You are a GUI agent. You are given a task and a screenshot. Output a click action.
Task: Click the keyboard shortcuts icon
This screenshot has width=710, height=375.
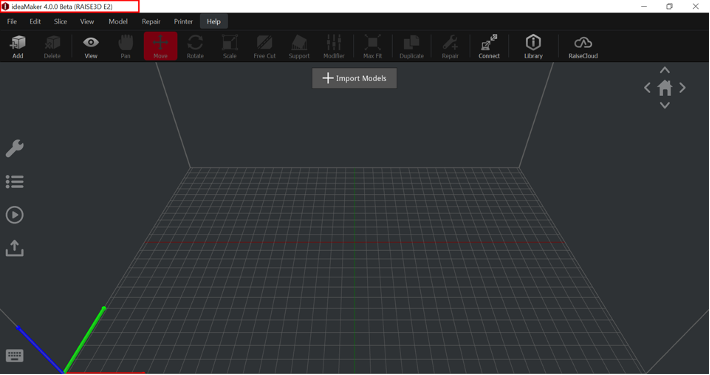click(x=14, y=356)
